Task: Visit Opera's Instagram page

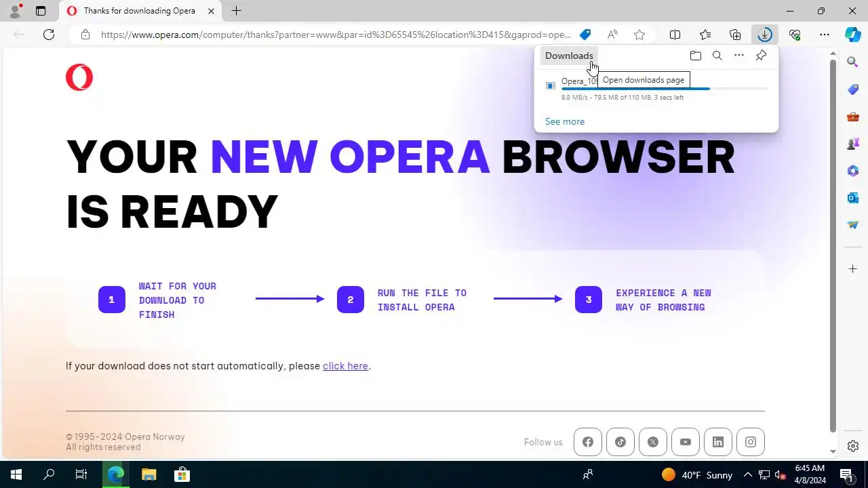Action: coord(751,442)
